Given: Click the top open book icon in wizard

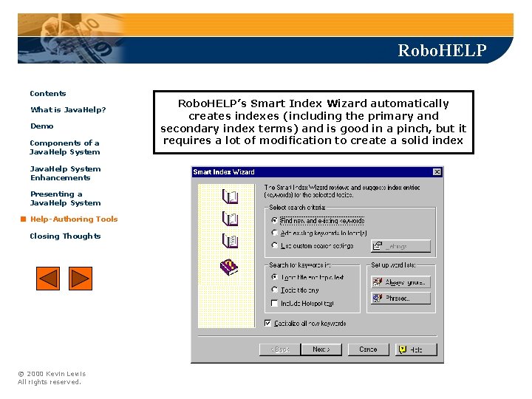Looking at the screenshot, I should tap(230, 197).
